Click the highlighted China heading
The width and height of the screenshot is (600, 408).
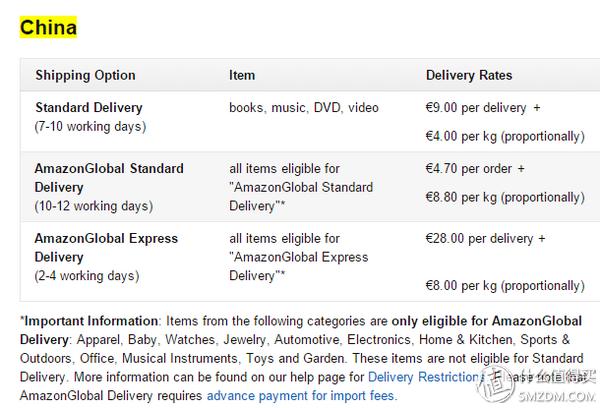(48, 27)
